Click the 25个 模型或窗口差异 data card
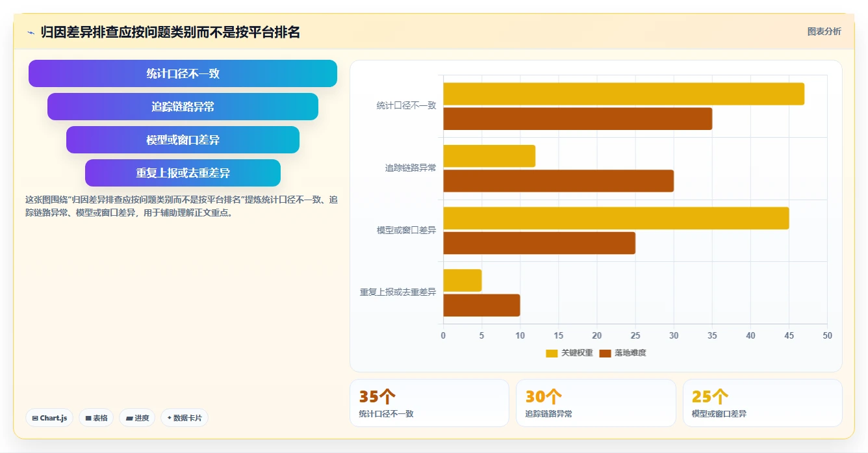 762,403
